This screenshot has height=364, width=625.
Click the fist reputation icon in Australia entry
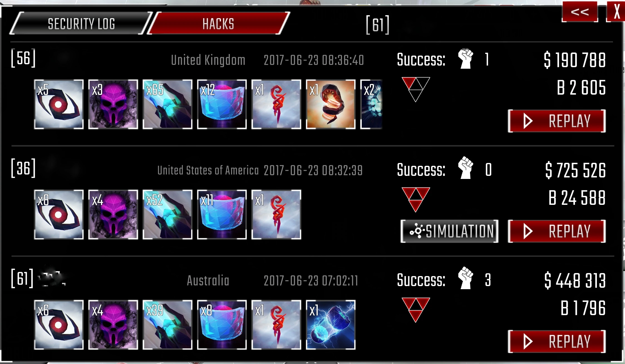[x=466, y=278]
